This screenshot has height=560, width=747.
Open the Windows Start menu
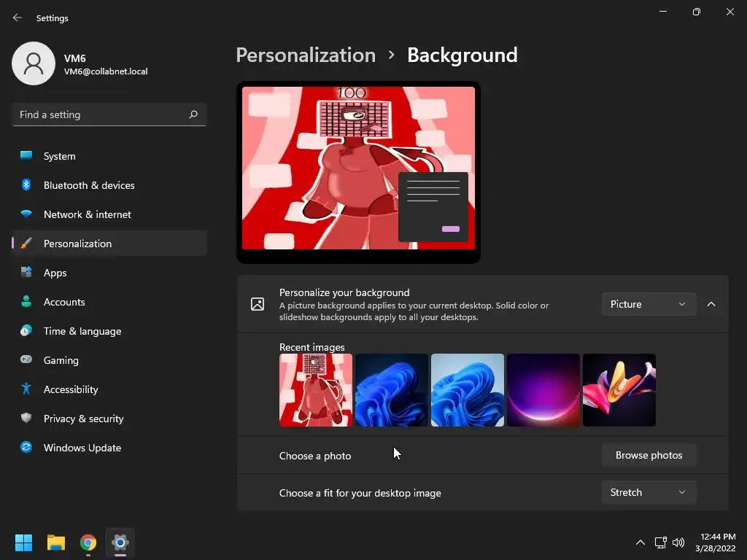pos(23,542)
